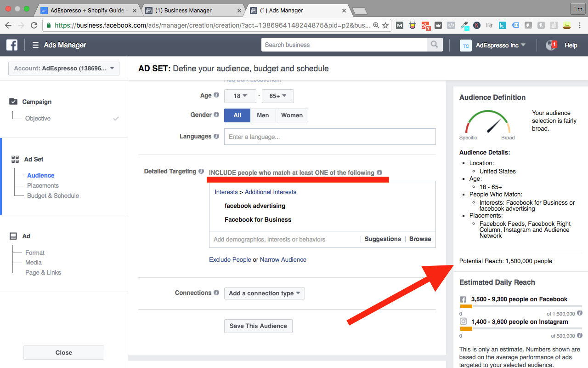The height and width of the screenshot is (368, 588).
Task: Click the Instagram daily reach progress bar
Action: pos(520,328)
